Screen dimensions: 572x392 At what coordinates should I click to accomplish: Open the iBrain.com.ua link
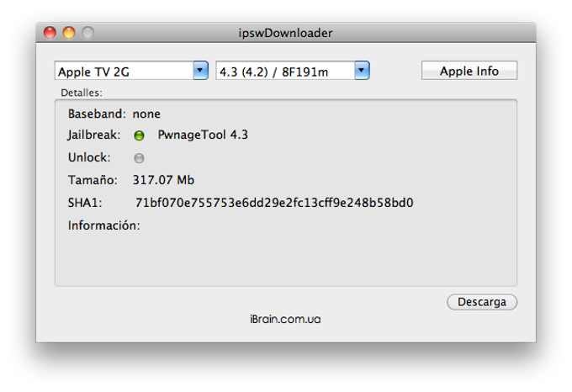285,319
